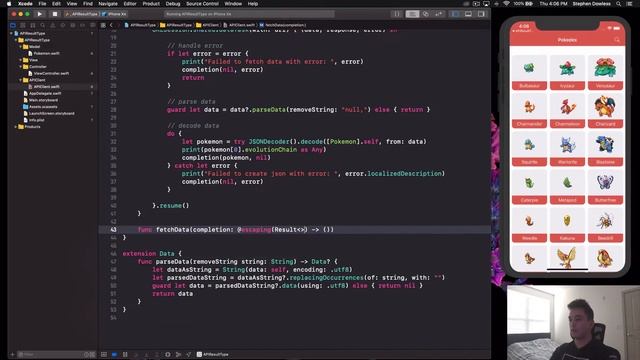Tap the Charizard card in simulator

tap(605, 111)
